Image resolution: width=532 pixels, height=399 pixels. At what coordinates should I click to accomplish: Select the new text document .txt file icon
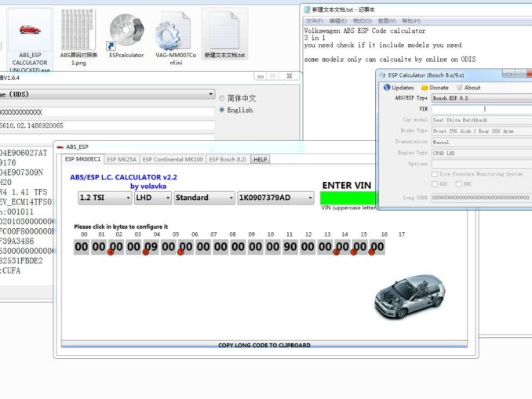click(x=224, y=31)
